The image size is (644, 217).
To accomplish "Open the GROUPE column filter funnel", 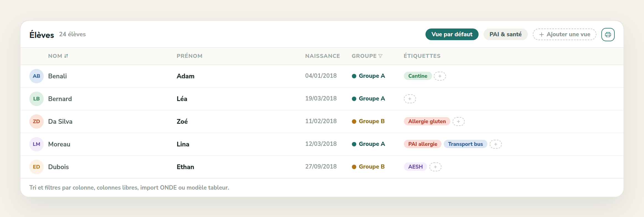I will (x=380, y=56).
